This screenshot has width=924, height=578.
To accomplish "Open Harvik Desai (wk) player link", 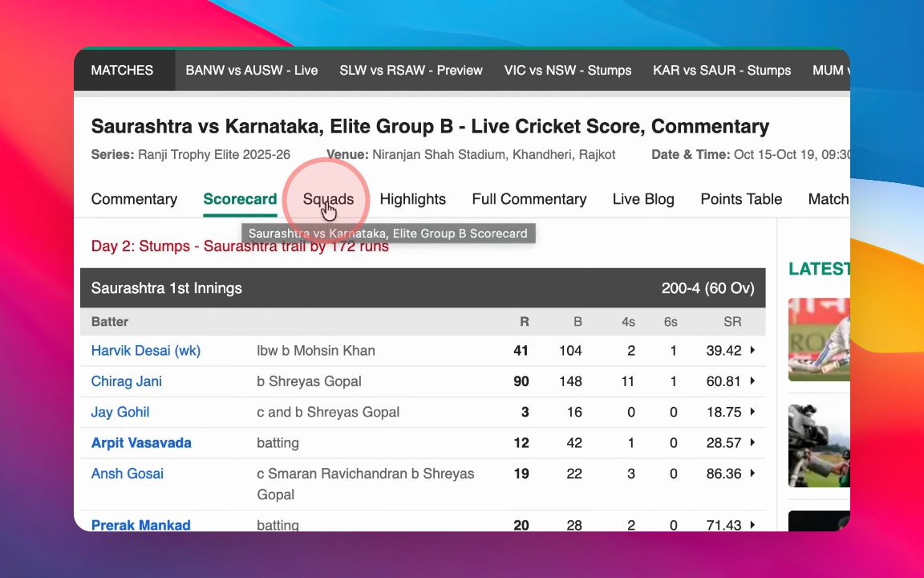I will (x=145, y=350).
